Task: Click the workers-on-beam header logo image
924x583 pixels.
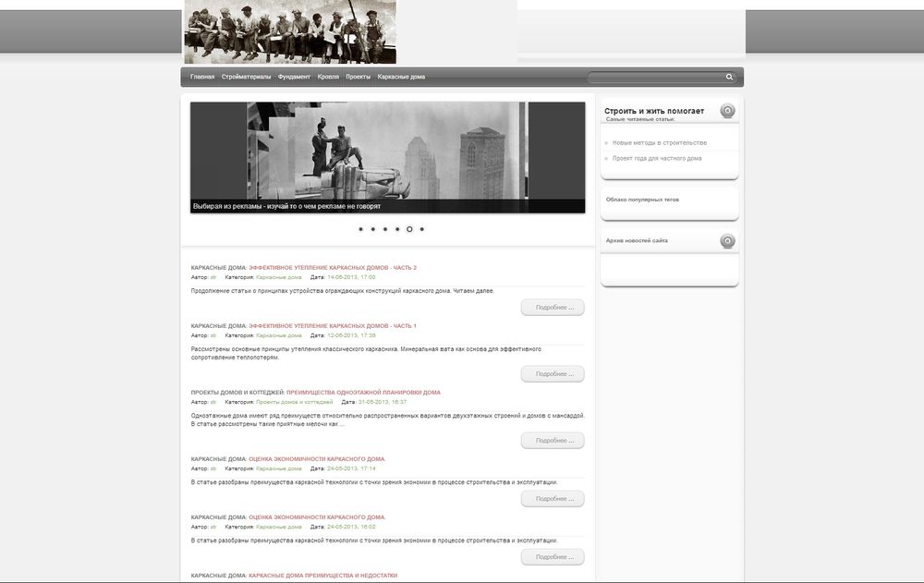Action: (x=290, y=31)
